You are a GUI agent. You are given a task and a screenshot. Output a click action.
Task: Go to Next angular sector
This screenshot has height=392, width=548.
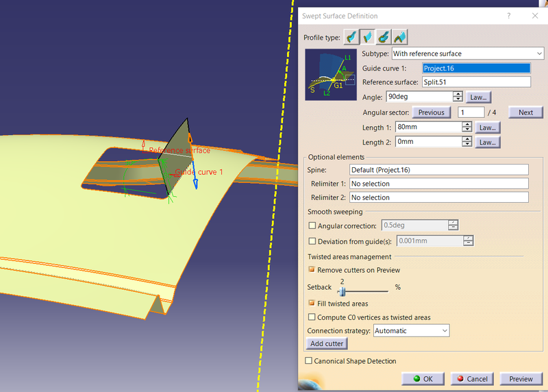(x=525, y=112)
